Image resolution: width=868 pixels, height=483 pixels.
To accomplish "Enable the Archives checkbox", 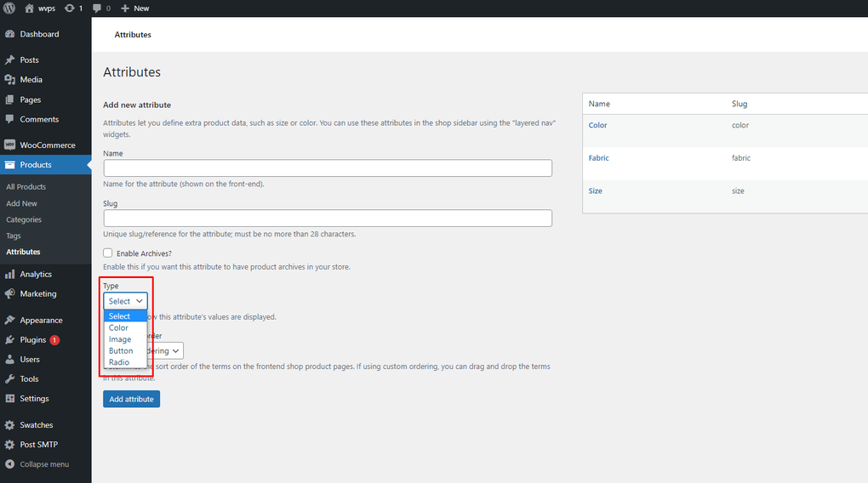I will tap(108, 253).
